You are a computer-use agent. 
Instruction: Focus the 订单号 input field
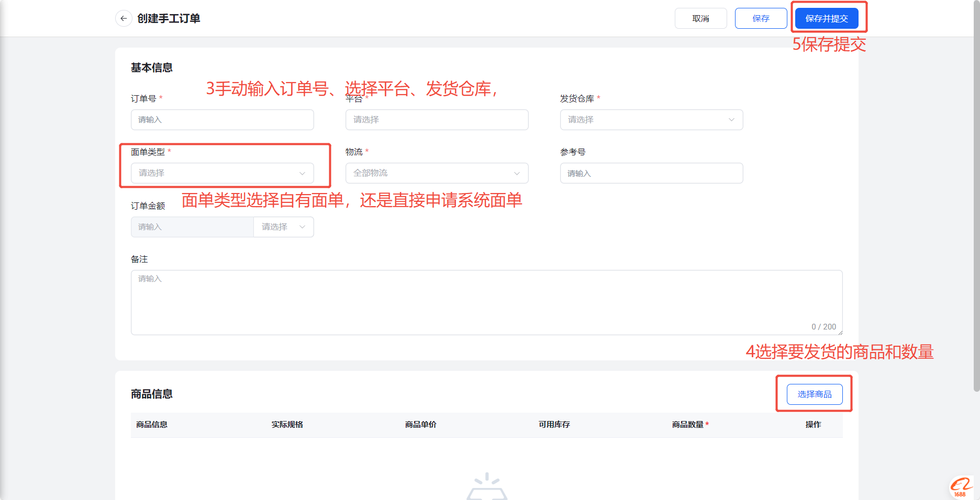click(222, 120)
